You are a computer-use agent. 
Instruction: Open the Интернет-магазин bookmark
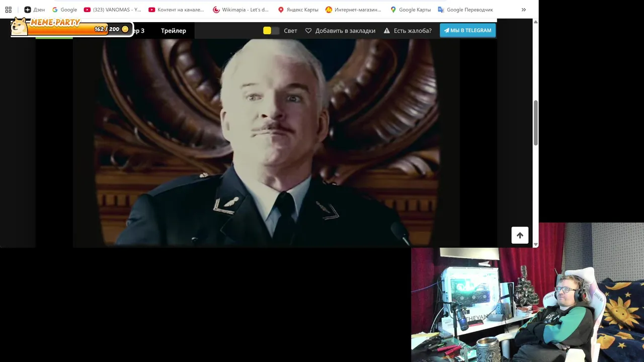[354, 10]
